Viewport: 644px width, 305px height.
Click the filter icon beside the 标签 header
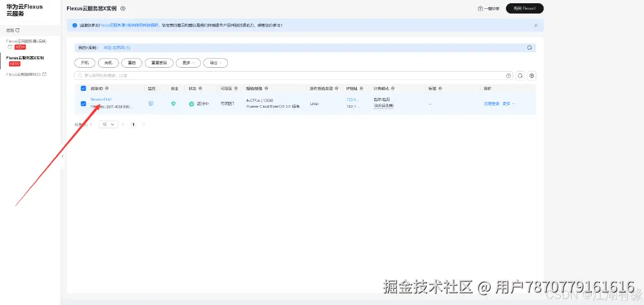pyautogui.click(x=440, y=88)
